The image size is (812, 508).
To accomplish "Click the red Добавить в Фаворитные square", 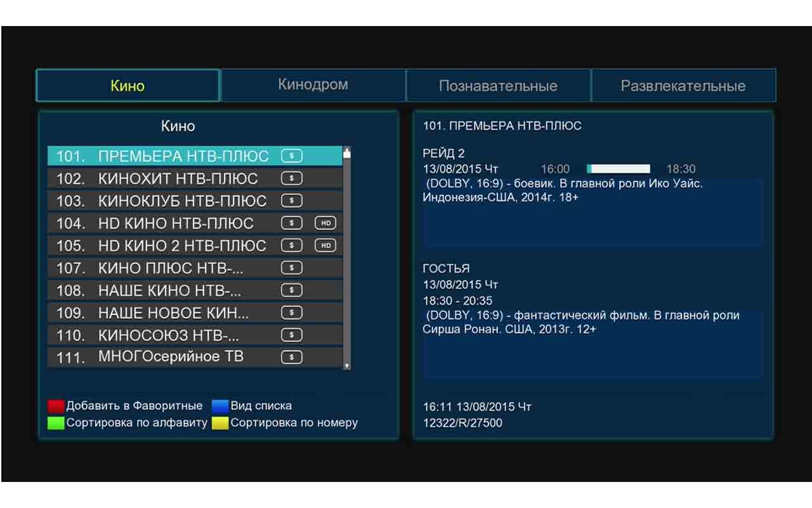I will point(56,406).
